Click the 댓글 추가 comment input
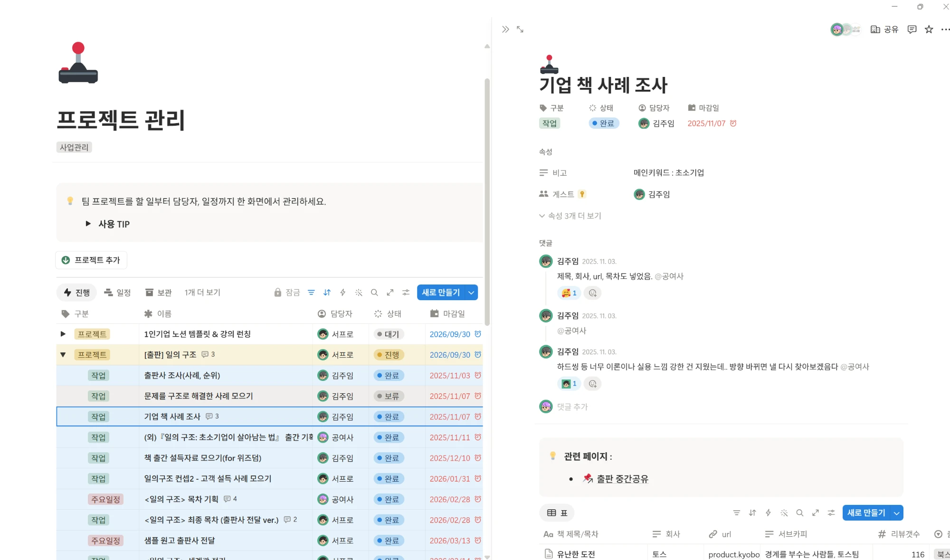 (x=572, y=407)
